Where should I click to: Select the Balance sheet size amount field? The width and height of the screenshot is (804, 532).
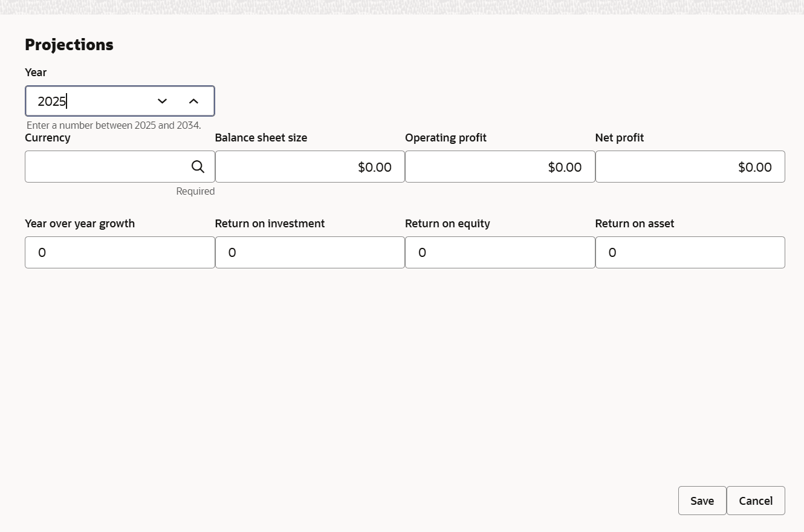310,167
